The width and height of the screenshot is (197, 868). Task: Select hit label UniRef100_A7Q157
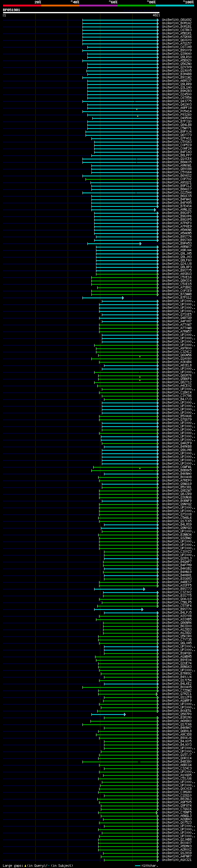tap(176, 43)
